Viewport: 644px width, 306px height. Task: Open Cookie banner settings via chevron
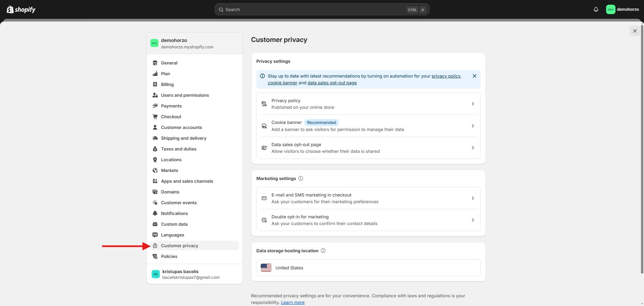473,126
